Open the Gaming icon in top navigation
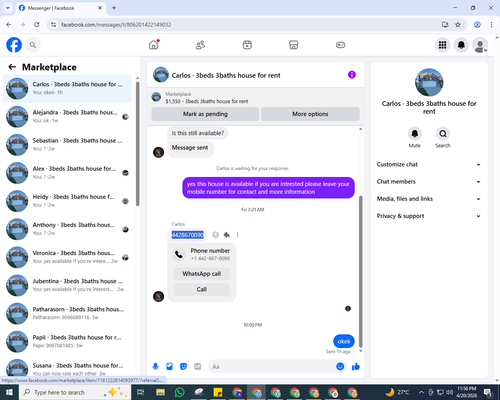 (x=340, y=45)
